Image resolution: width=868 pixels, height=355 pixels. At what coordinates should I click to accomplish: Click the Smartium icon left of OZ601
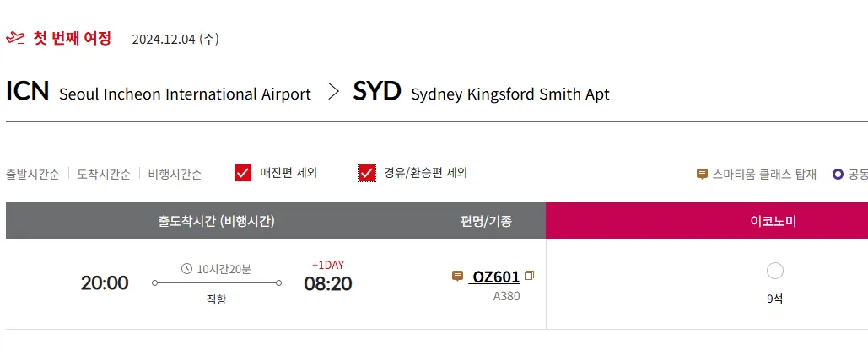pyautogui.click(x=458, y=276)
